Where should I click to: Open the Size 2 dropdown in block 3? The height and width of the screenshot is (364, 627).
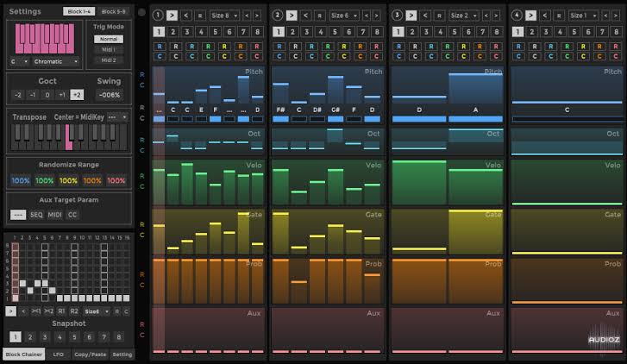pos(463,16)
